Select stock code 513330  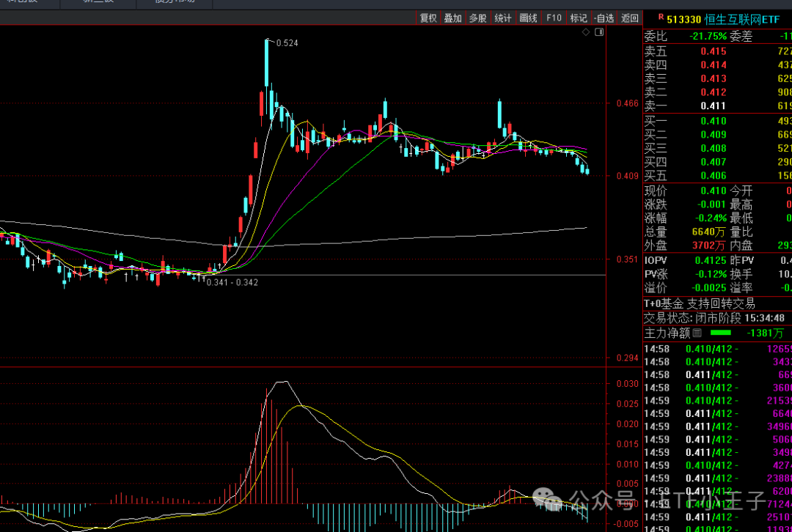[x=684, y=20]
